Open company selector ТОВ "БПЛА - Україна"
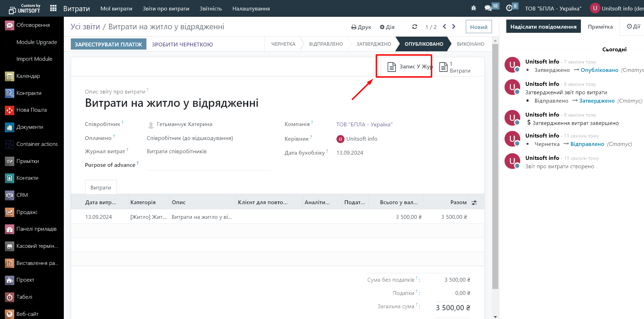This screenshot has width=644, height=319. tap(553, 8)
